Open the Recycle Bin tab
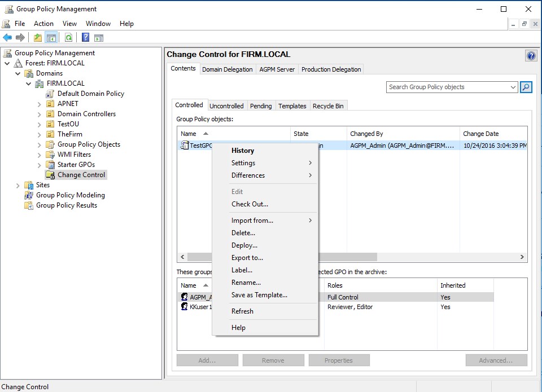The width and height of the screenshot is (542, 392). 328,105
